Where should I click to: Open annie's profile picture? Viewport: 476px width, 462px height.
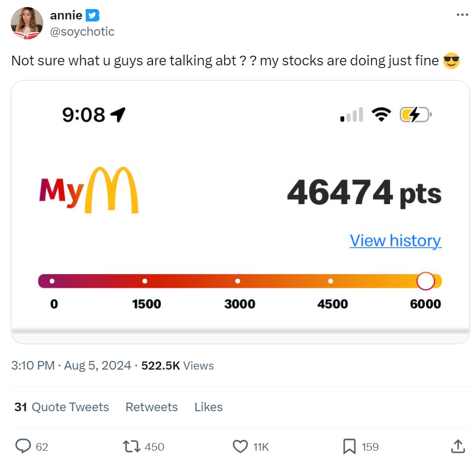26,23
